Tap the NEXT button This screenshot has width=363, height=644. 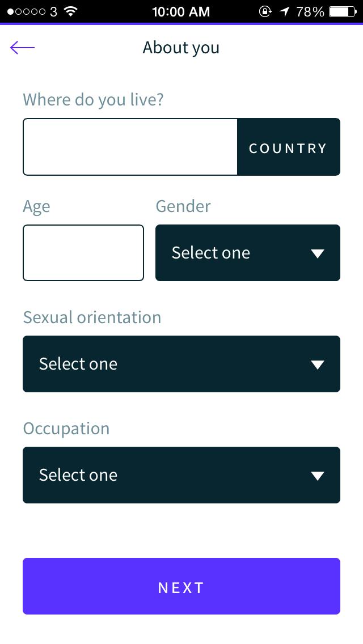point(181,586)
